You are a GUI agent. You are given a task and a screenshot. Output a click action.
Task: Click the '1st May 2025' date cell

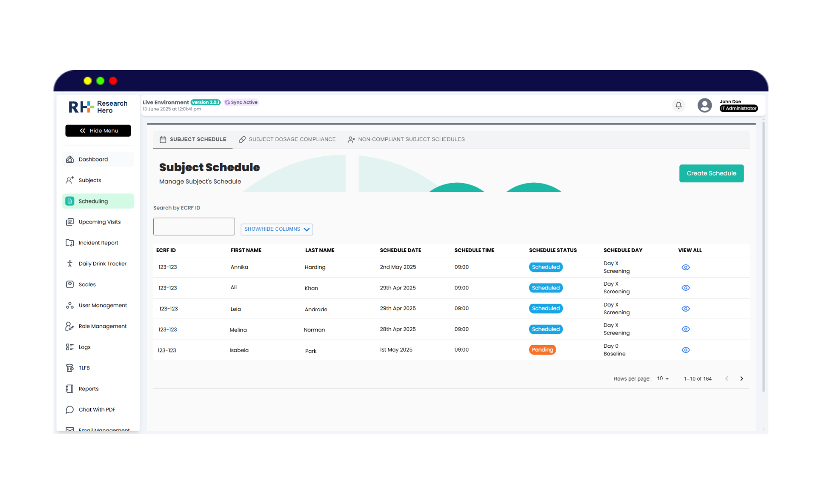(x=396, y=350)
